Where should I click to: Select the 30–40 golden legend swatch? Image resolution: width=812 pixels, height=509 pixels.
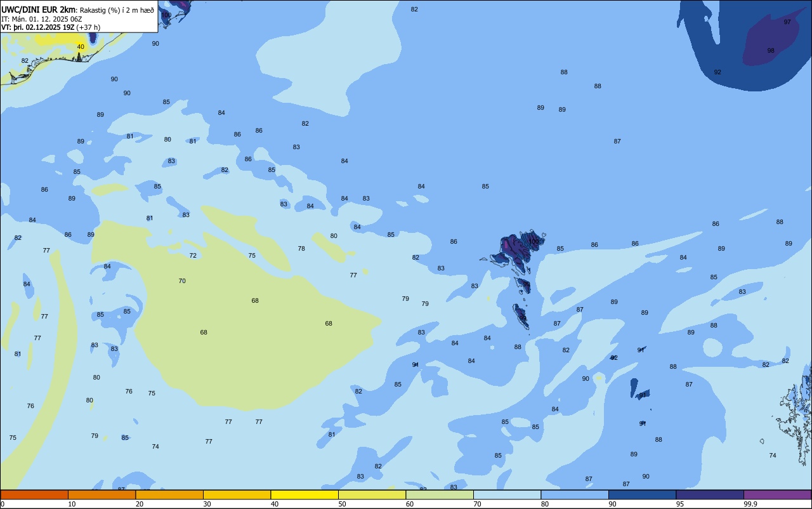tap(237, 494)
